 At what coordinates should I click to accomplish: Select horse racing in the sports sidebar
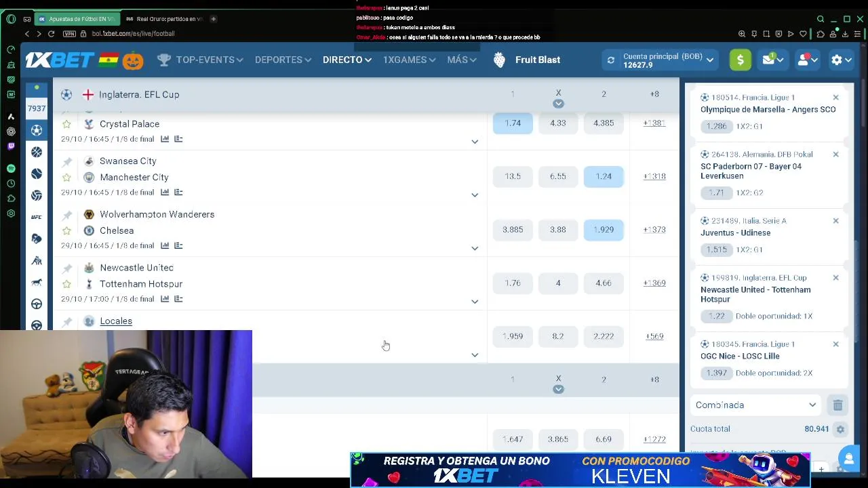(x=37, y=282)
